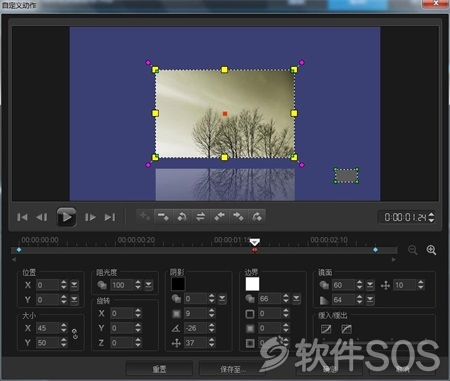Adjust timecode stepper beside 0:00:01.24
The width and height of the screenshot is (450, 381).
click(431, 217)
